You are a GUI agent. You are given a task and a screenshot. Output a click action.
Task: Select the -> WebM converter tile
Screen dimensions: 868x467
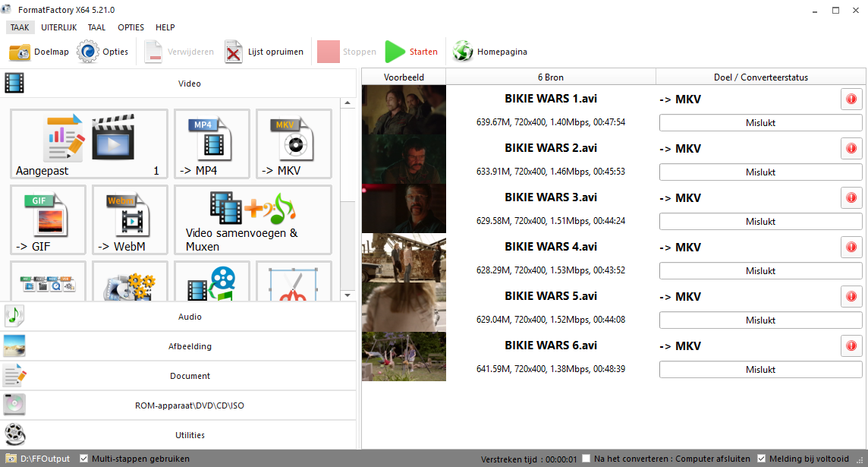point(130,220)
